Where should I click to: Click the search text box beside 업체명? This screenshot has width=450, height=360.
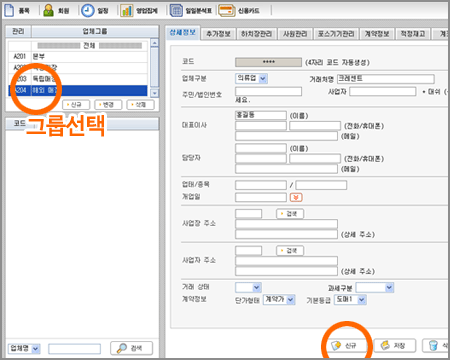(74, 349)
